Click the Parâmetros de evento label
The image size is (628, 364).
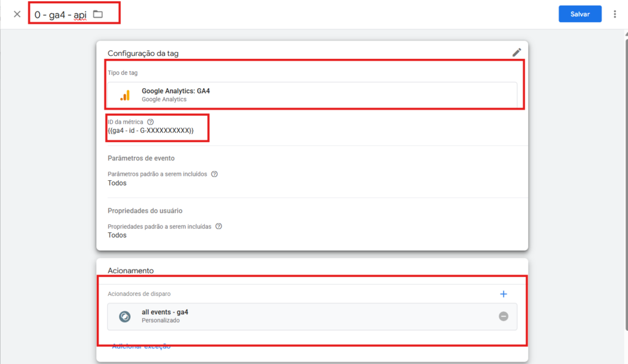[141, 158]
